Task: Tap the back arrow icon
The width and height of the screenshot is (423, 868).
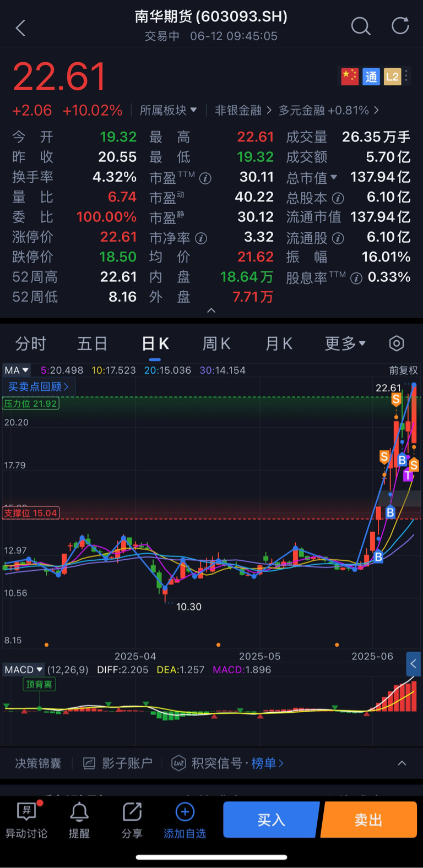Action: 20,28
